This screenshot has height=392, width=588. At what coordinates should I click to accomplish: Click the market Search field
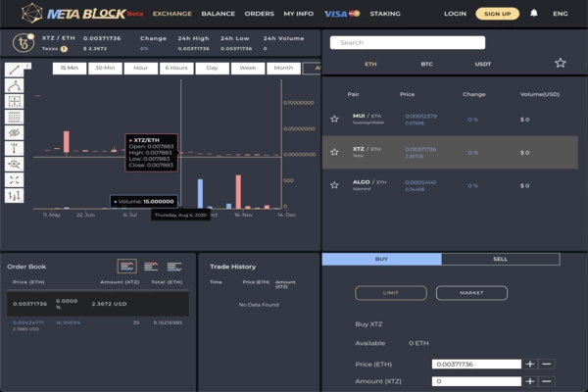(x=408, y=43)
